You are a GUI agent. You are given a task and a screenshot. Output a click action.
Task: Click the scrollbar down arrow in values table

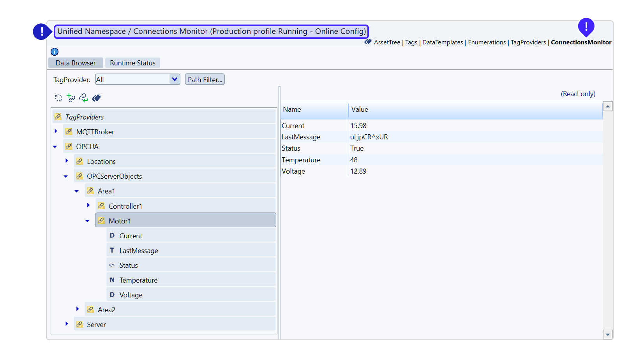tap(607, 334)
